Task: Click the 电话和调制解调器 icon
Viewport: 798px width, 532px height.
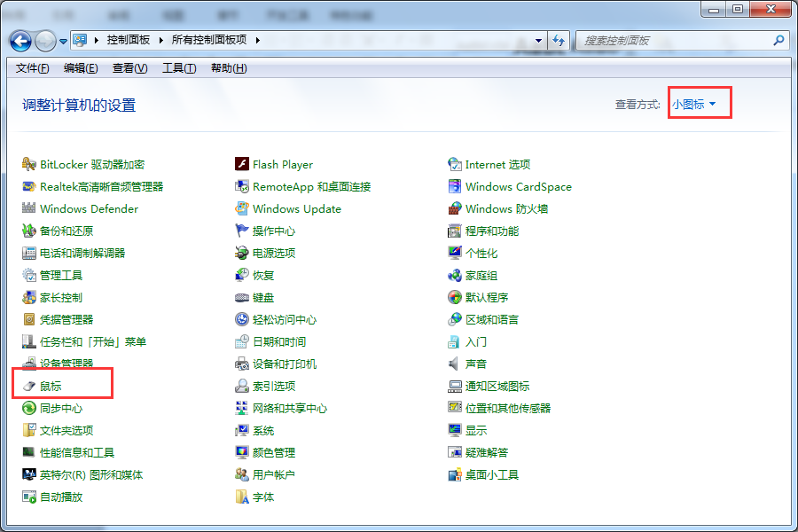Action: point(29,253)
